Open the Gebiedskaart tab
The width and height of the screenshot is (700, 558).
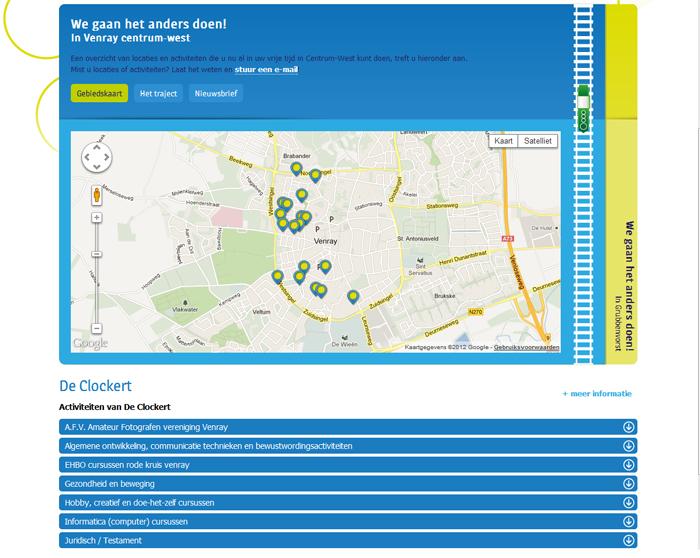coord(100,94)
